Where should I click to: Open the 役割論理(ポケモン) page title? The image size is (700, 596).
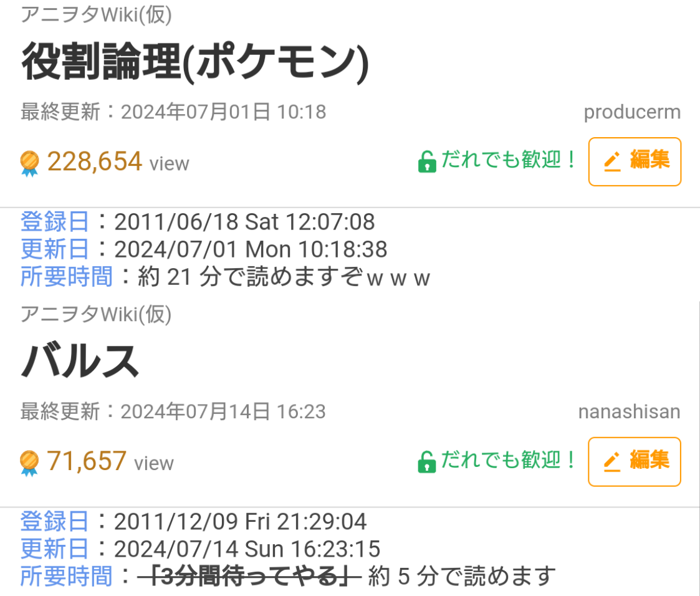[195, 63]
